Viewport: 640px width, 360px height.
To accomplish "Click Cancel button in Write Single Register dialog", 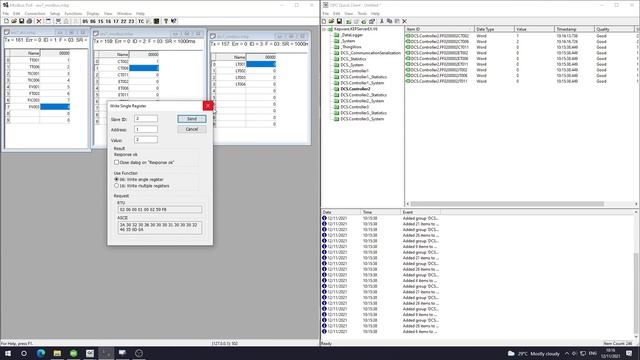I will [x=192, y=129].
